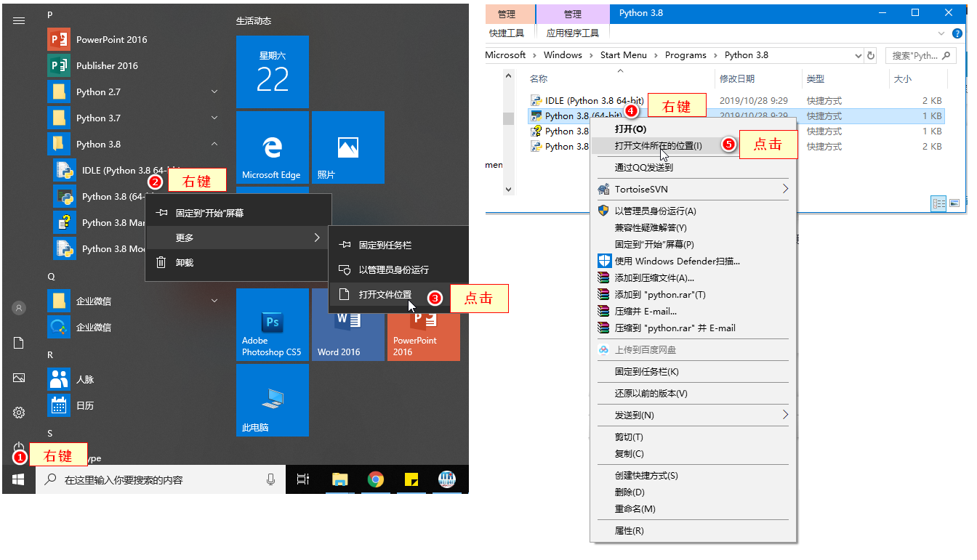Expand the 发送到(N) submenu
The image size is (977, 560).
pos(692,415)
